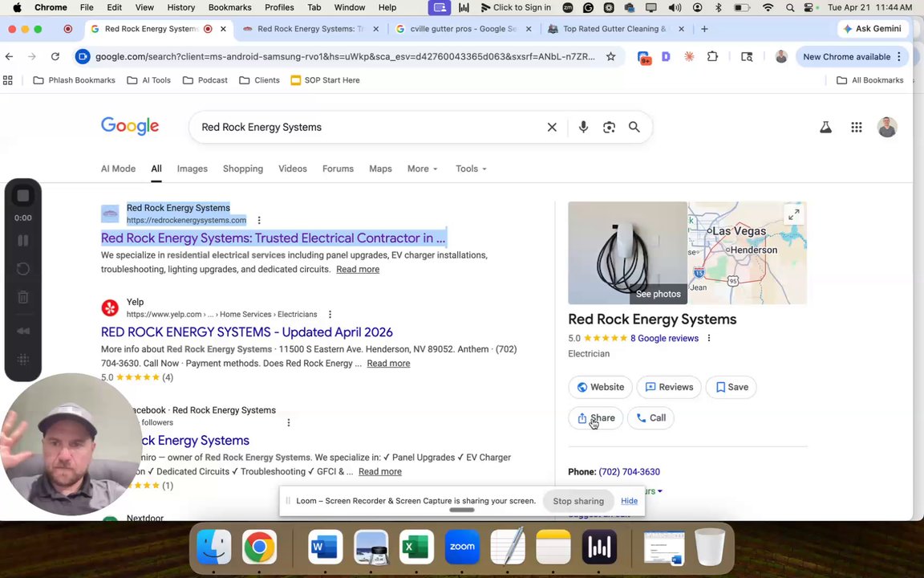Save the business with Save button
Image resolution: width=924 pixels, height=578 pixels.
pyautogui.click(x=731, y=387)
